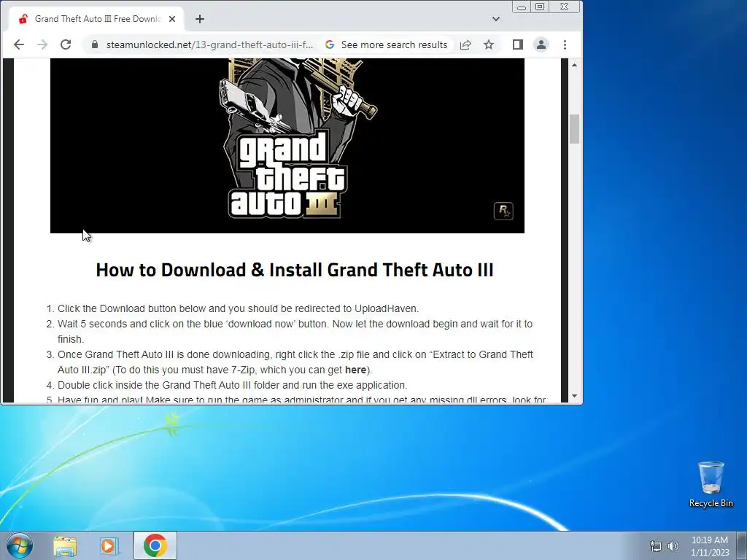Click the 'here' 7-Zip link
Viewport: 747px width, 560px height.
tap(355, 370)
